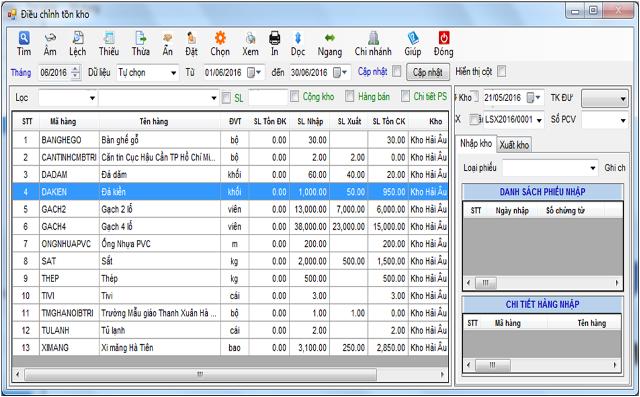Screen dimensions: 640x397
Task: Click the Chọn gear icon
Action: click(x=220, y=38)
